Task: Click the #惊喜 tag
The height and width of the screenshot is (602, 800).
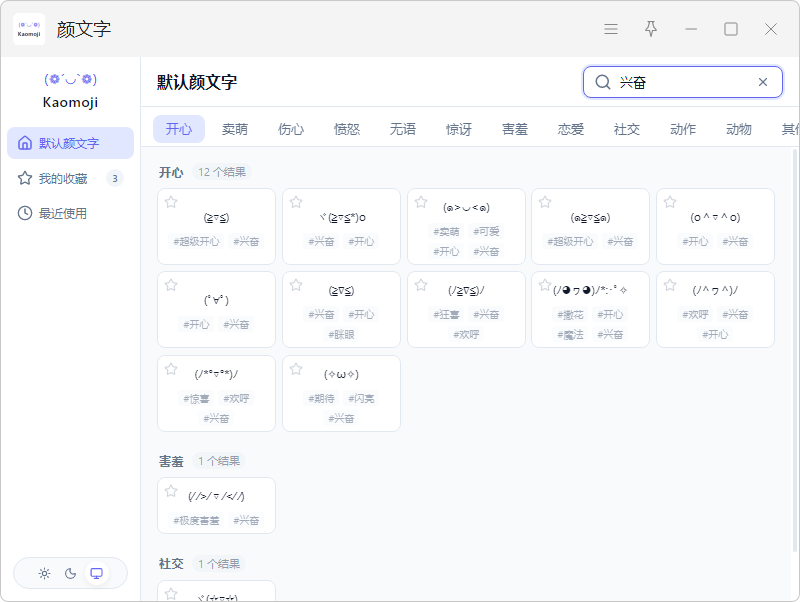Action: pos(196,398)
